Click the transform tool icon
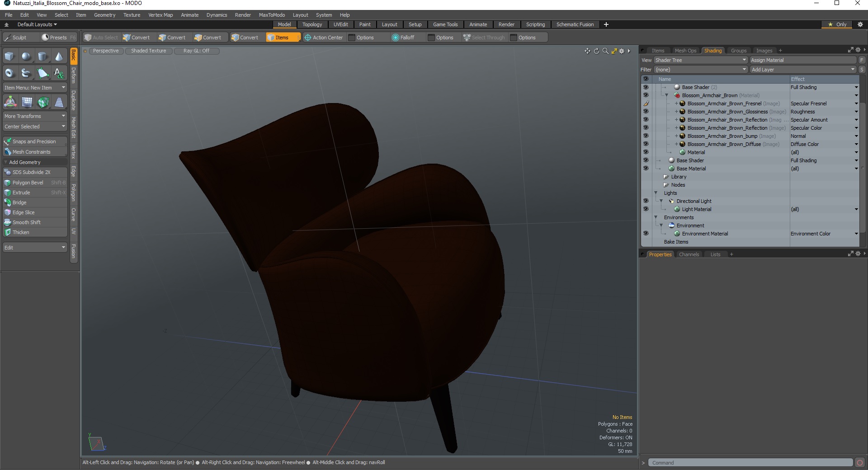The image size is (868, 470). point(10,102)
